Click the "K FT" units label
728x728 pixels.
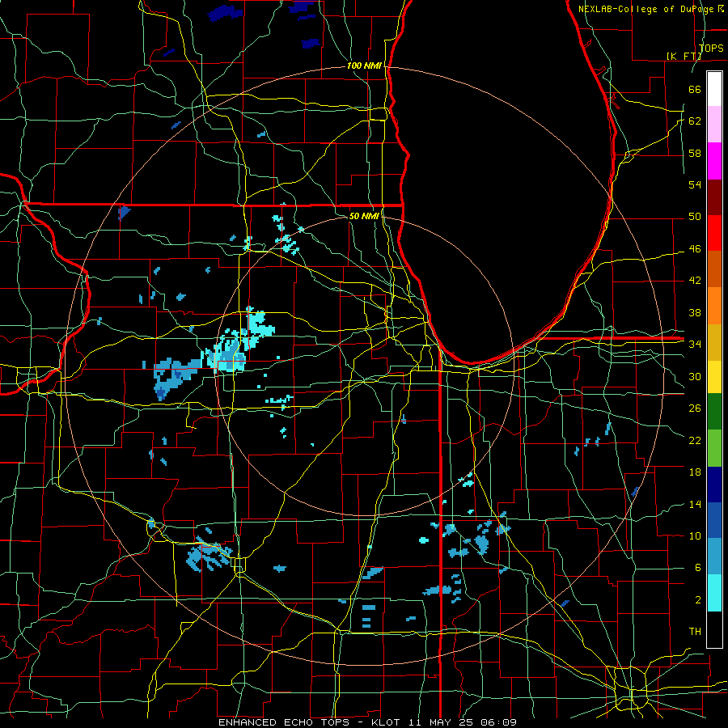(684, 56)
